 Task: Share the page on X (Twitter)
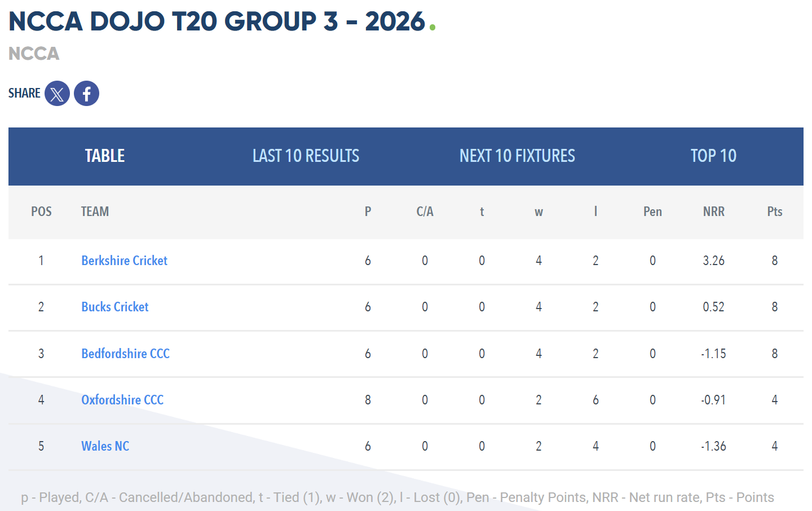(x=57, y=94)
